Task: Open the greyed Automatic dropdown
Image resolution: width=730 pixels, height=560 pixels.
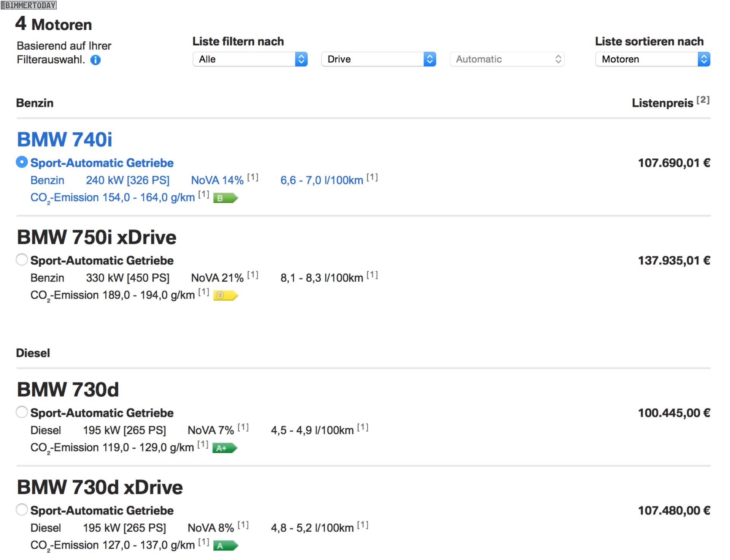Action: click(507, 59)
